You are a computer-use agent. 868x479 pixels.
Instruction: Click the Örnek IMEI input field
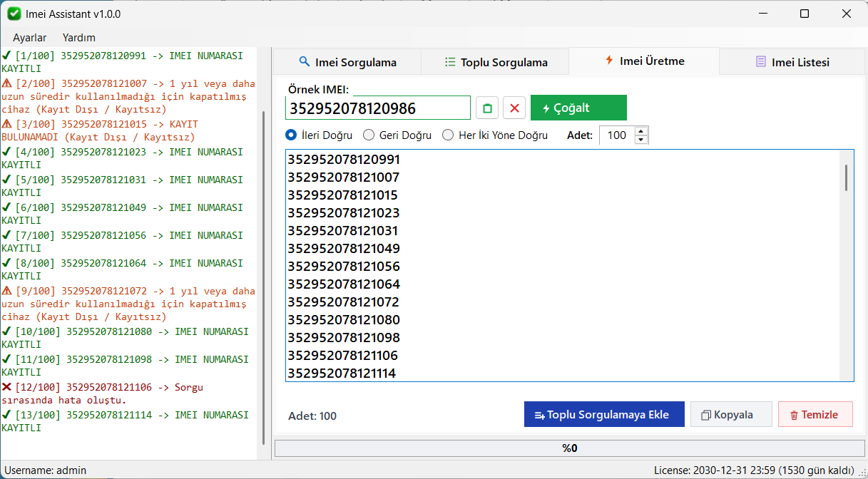tap(378, 108)
